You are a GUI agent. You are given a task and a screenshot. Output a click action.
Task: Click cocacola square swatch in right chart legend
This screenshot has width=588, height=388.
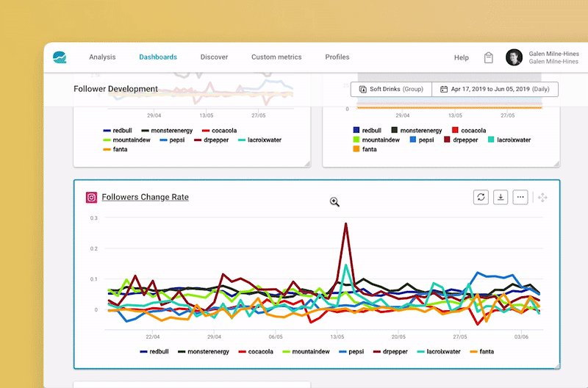pyautogui.click(x=455, y=130)
